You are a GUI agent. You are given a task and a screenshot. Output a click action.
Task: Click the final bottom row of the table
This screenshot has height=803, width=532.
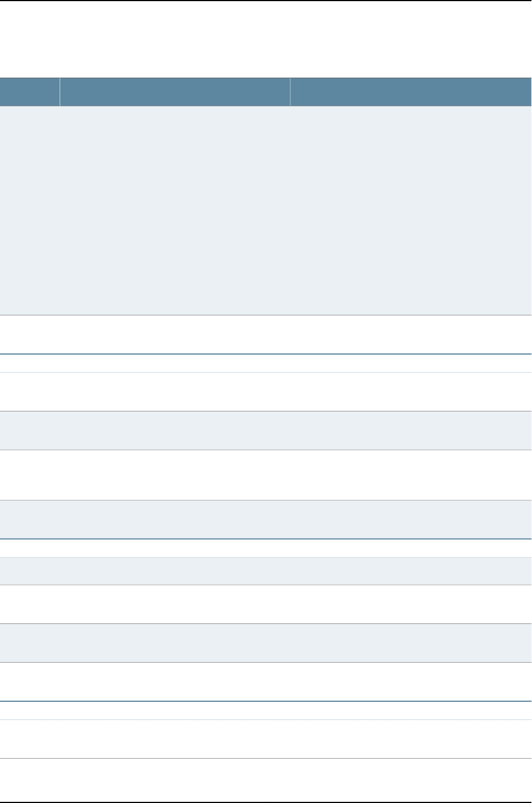[x=266, y=780]
